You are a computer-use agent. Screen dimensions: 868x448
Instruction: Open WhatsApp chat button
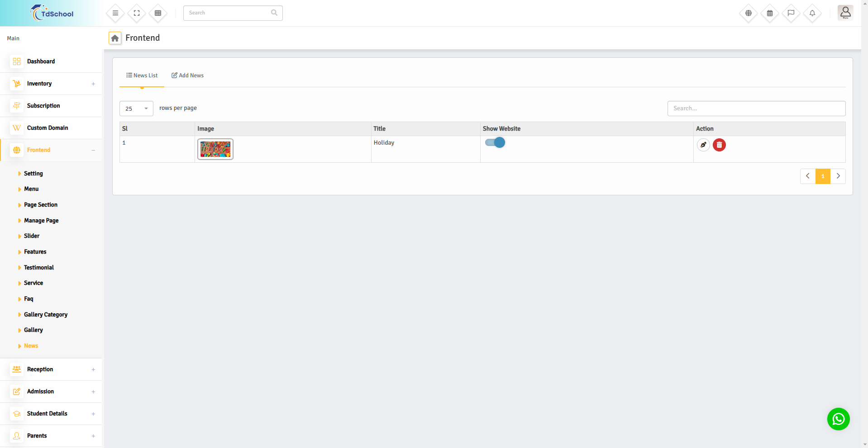[838, 419]
